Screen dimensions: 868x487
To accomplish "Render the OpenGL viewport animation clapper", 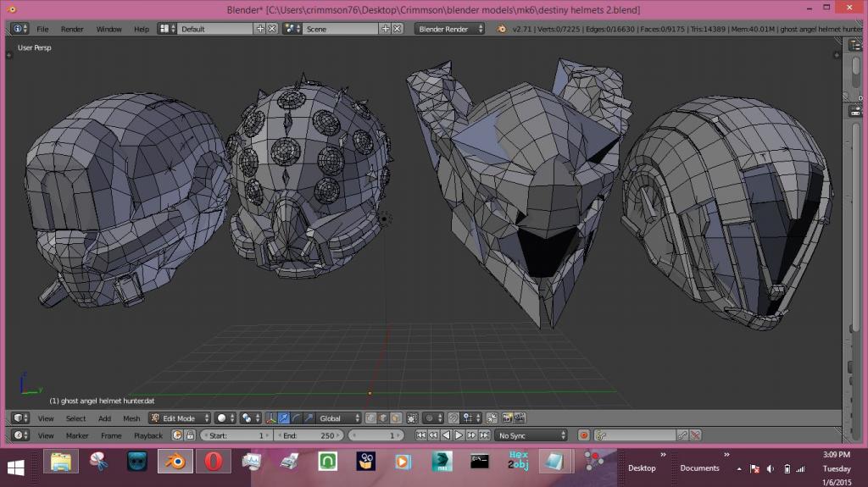I will tap(520, 418).
